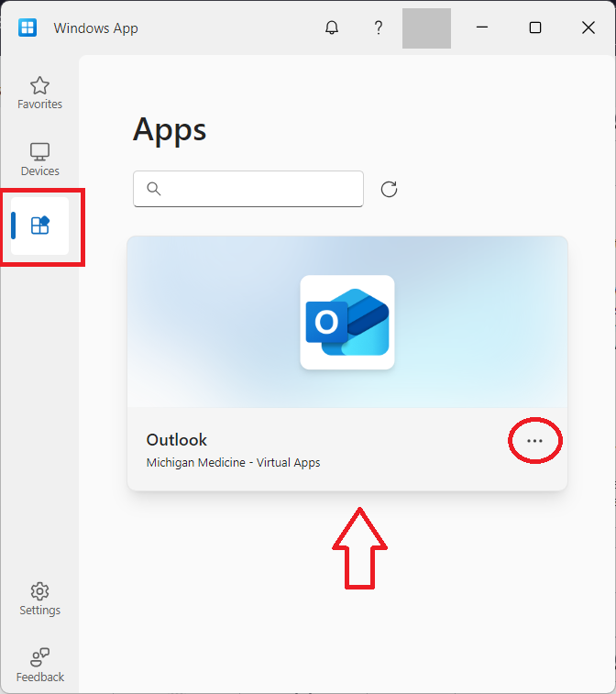This screenshot has width=616, height=694.
Task: Close the Windows App window
Action: (588, 28)
